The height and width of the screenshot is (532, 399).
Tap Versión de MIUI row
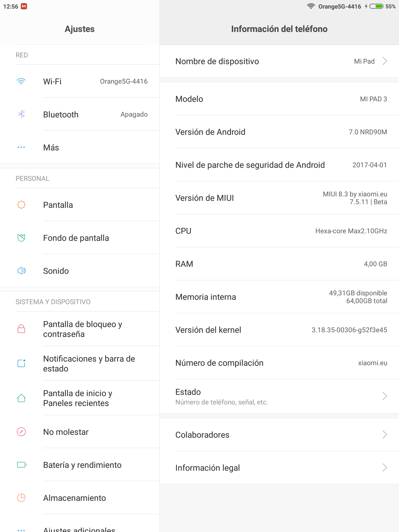(x=279, y=198)
